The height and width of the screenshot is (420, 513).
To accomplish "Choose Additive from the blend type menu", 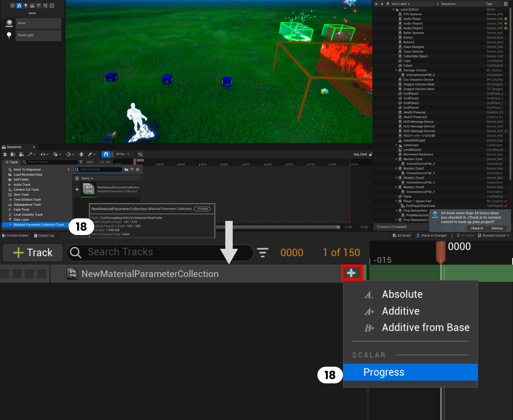I will (x=401, y=311).
